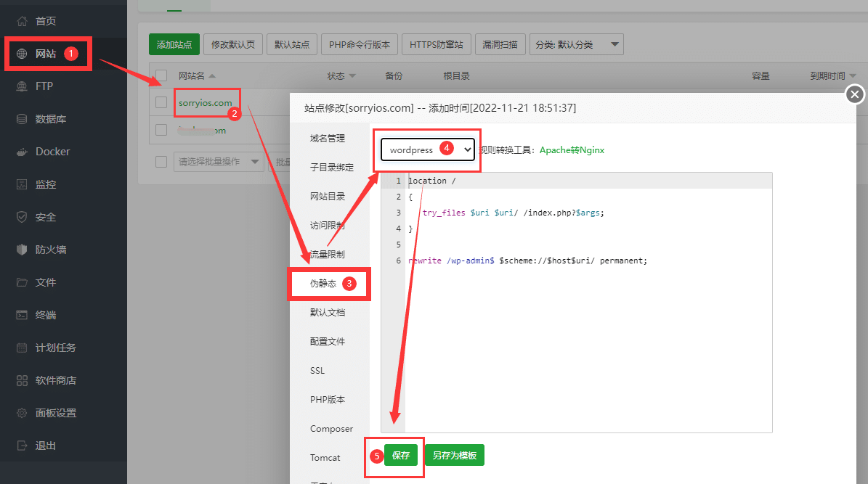
Task: Expand the wordpress rewrite template dropdown
Action: click(x=427, y=149)
